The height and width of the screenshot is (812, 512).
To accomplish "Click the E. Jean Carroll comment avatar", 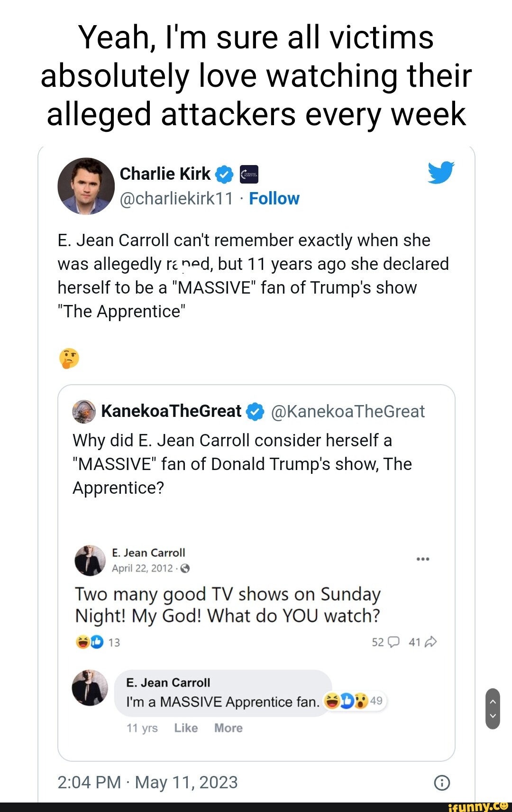I will [90, 688].
